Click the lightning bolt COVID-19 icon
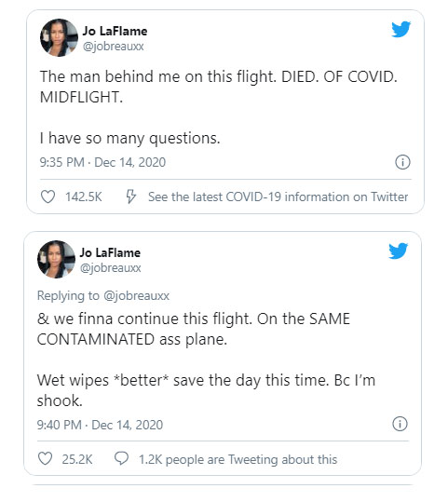This screenshot has height=502, width=448. pos(130,197)
